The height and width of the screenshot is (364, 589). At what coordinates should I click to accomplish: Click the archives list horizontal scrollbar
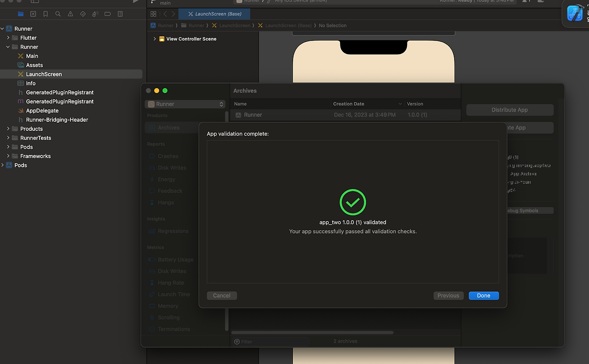[312, 333]
